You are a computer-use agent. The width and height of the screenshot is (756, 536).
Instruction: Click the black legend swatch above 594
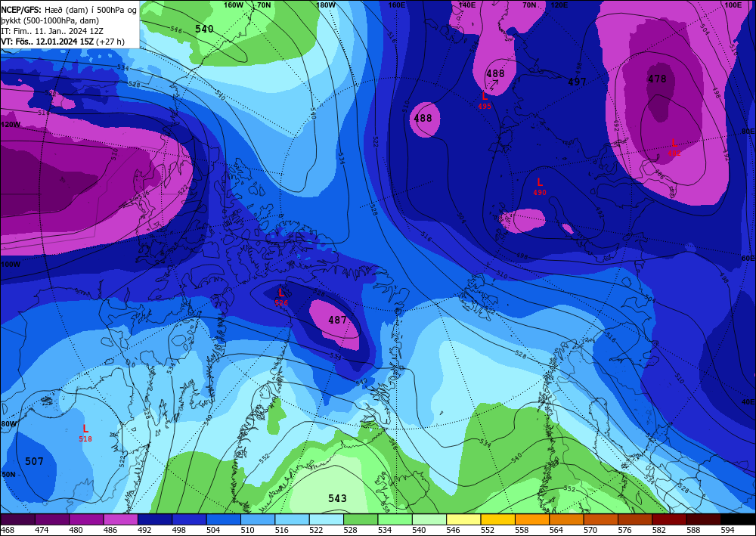tap(738, 519)
